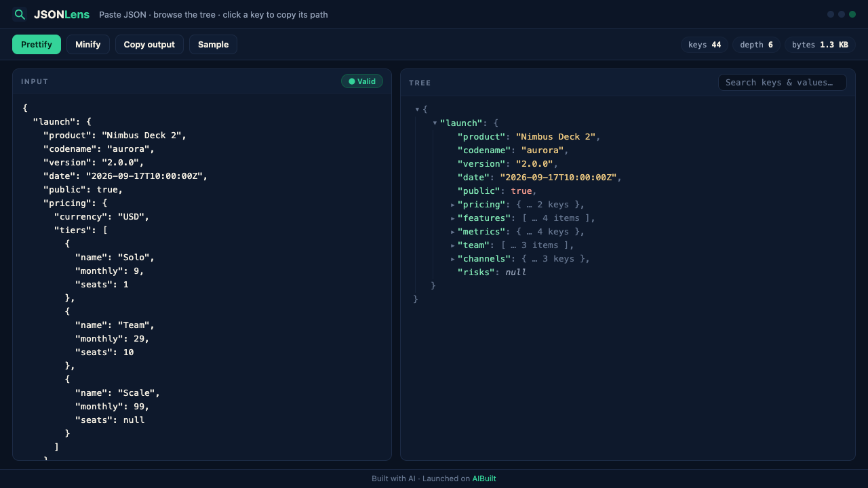This screenshot has height=488, width=868.
Task: Click the depth 6 stat pill
Action: coord(756,45)
